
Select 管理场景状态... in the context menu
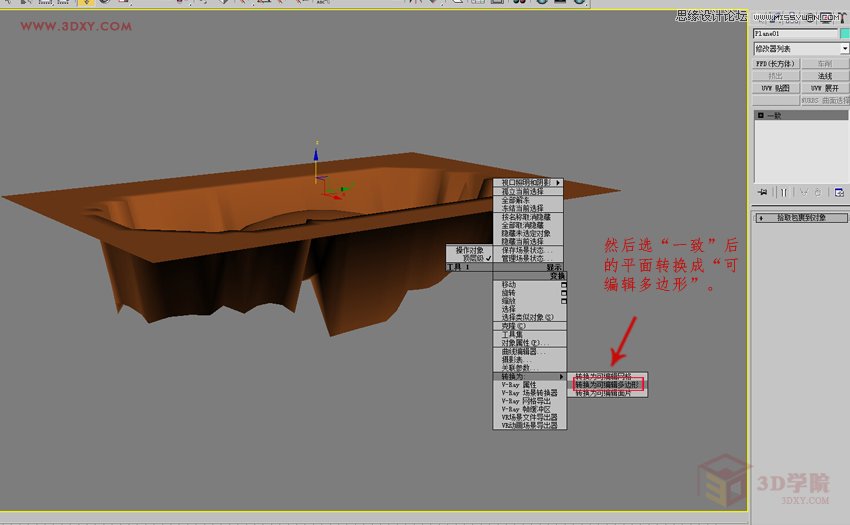[528, 259]
